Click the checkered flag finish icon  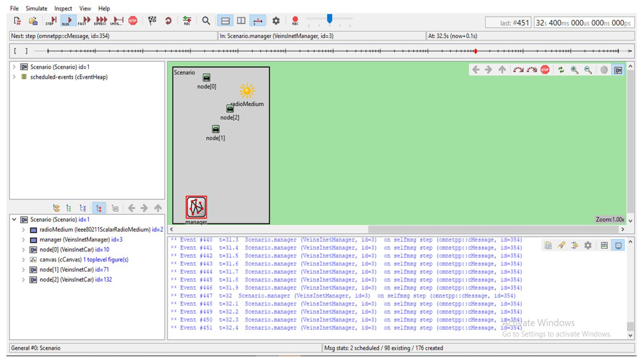[152, 21]
